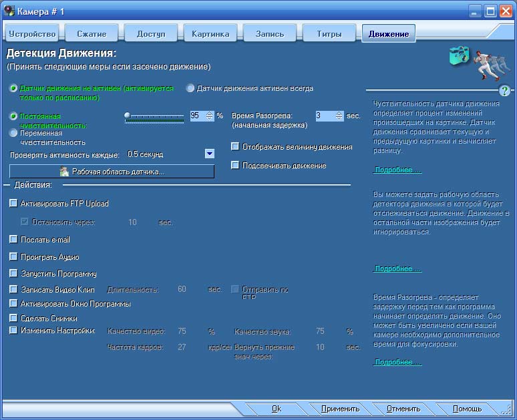Check 'Активировать Окно Программы'
The image size is (517, 420).
pos(13,303)
